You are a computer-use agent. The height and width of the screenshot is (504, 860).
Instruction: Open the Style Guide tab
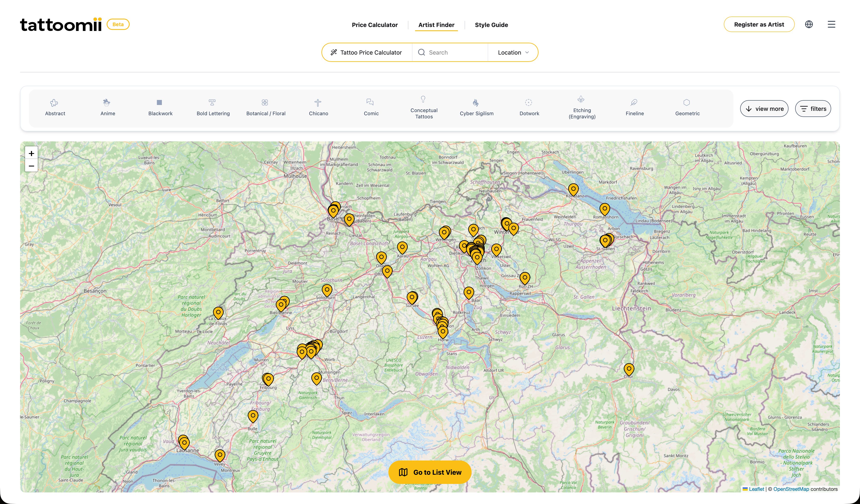click(x=491, y=24)
